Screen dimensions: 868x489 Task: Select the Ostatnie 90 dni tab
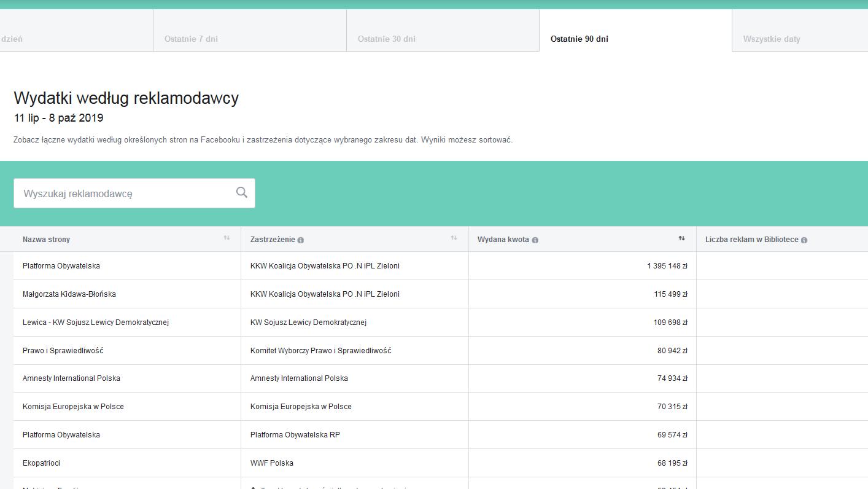pyautogui.click(x=635, y=31)
